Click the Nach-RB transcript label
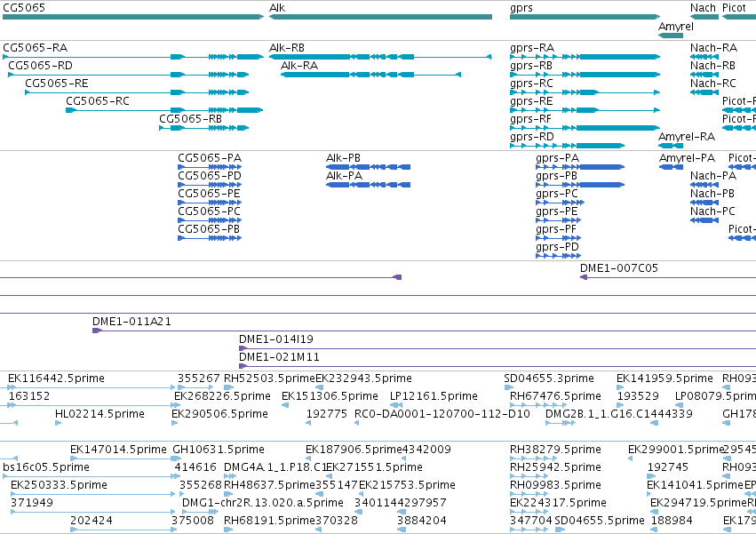The width and height of the screenshot is (756, 534). 712,66
